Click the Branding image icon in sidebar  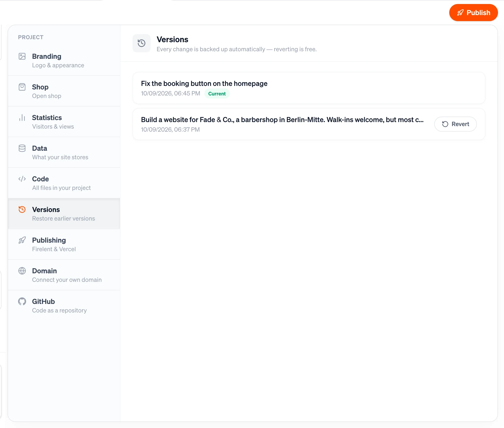click(x=22, y=56)
